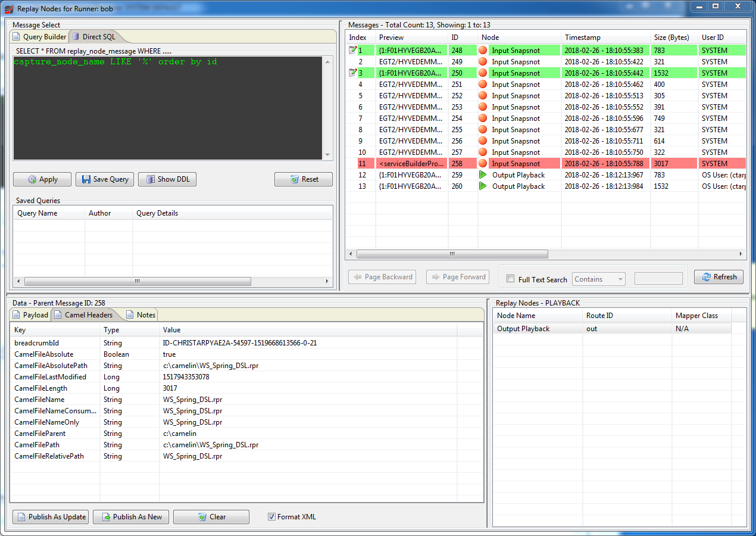Click the red Input Snapshot icon for ID 258
Screen dimensions: 756x536
[483, 164]
